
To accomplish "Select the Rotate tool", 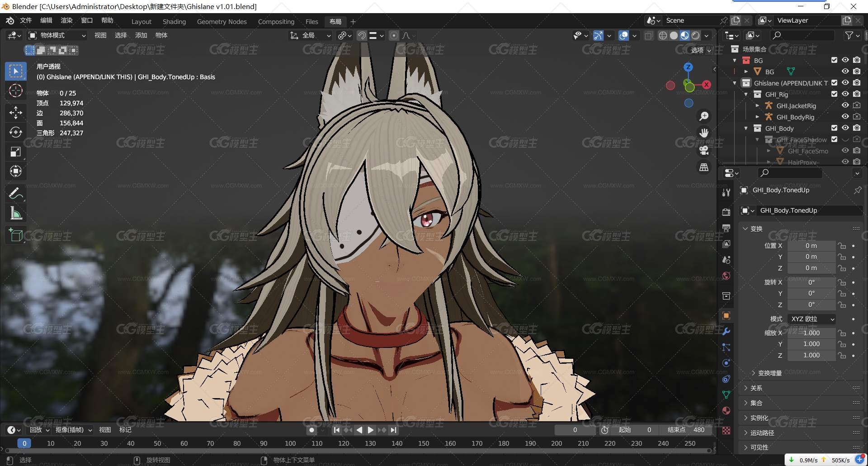I will click(x=16, y=132).
